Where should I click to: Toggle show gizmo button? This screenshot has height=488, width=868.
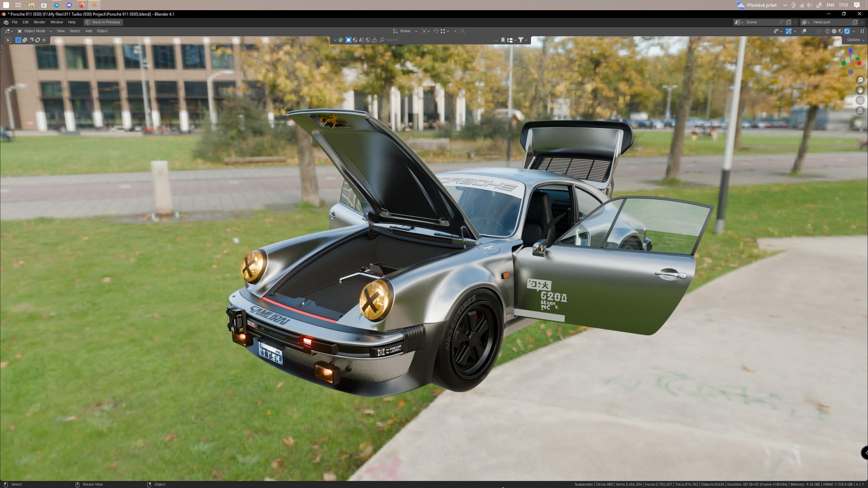[789, 31]
